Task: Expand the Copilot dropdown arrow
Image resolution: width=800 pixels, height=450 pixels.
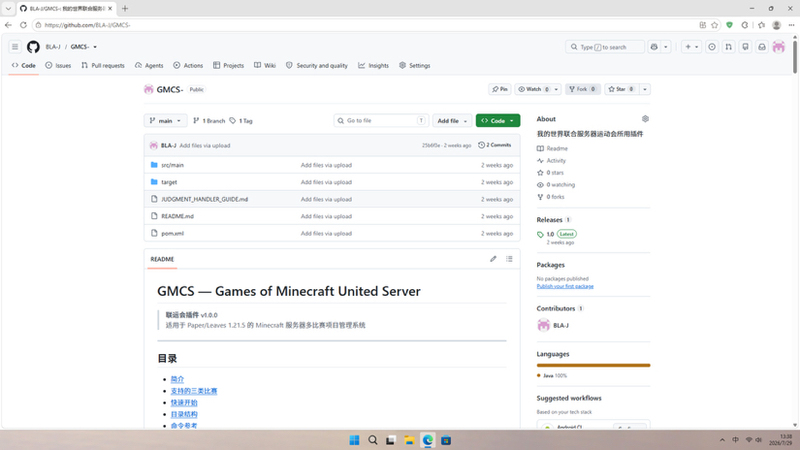Action: pos(666,47)
